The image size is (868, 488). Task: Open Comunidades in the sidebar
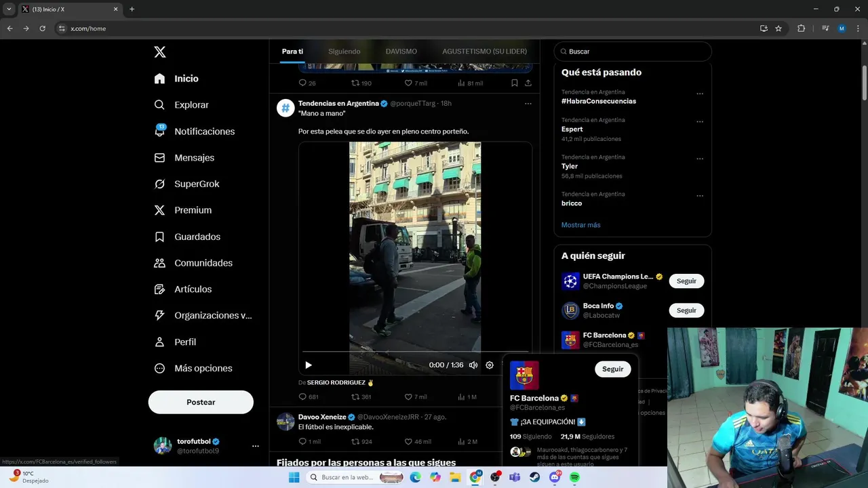click(193, 263)
